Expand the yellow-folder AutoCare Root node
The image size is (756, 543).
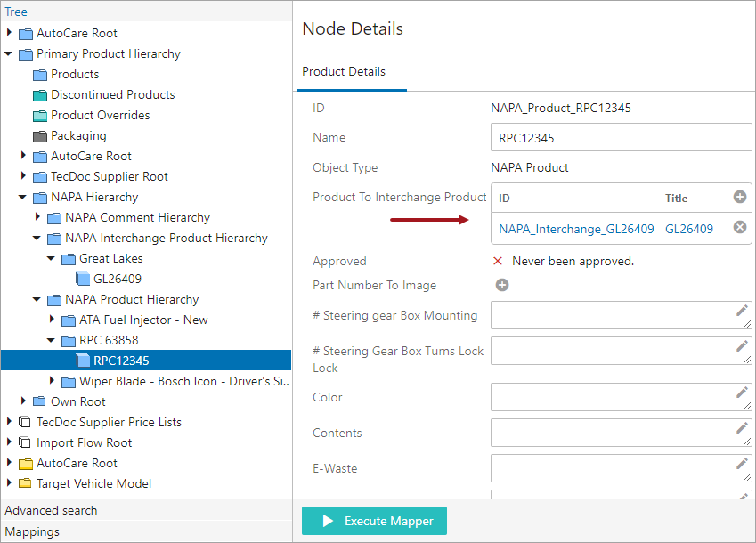[x=9, y=462]
